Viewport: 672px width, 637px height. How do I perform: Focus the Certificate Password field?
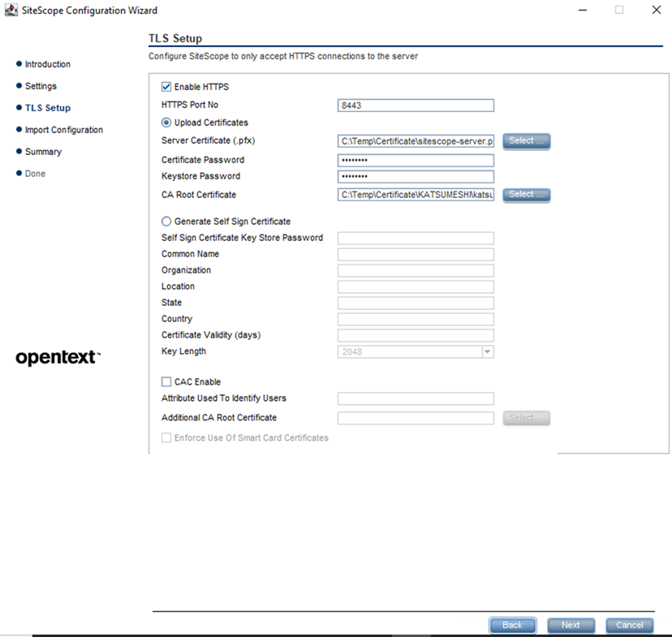coord(416,160)
